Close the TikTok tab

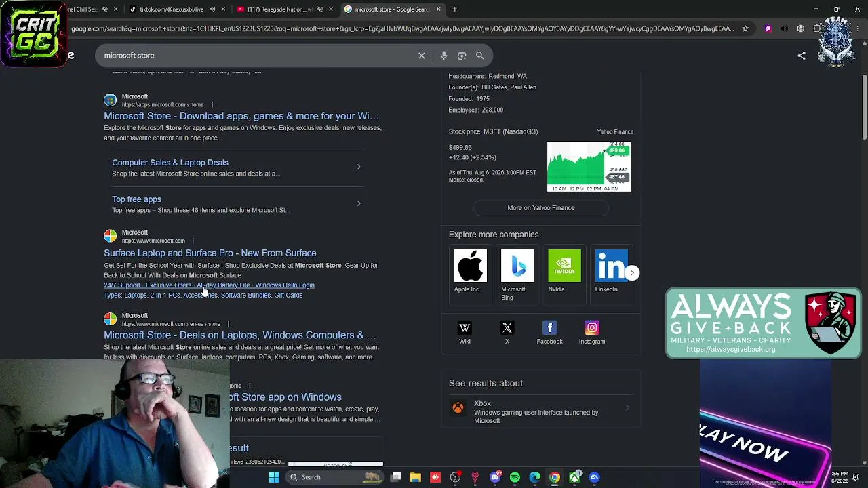(223, 9)
